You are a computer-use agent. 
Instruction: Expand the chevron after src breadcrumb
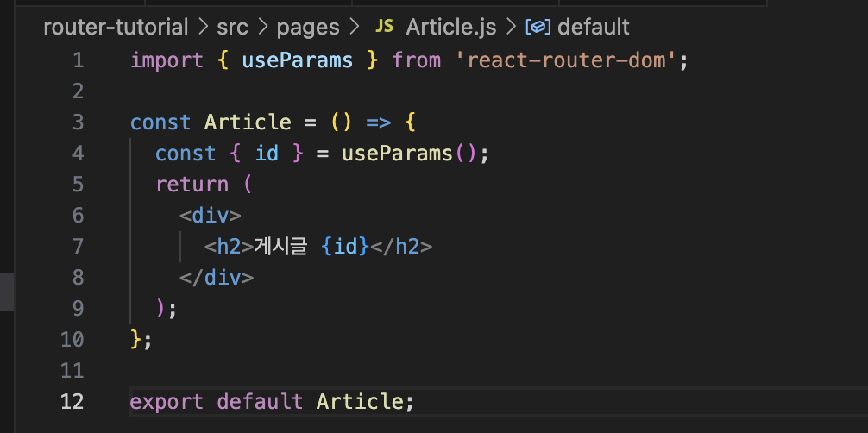click(261, 27)
